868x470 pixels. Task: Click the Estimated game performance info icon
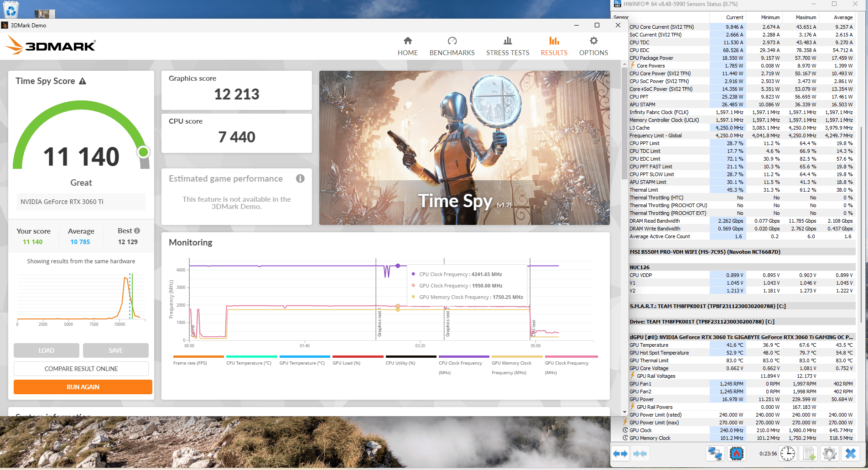pyautogui.click(x=300, y=178)
